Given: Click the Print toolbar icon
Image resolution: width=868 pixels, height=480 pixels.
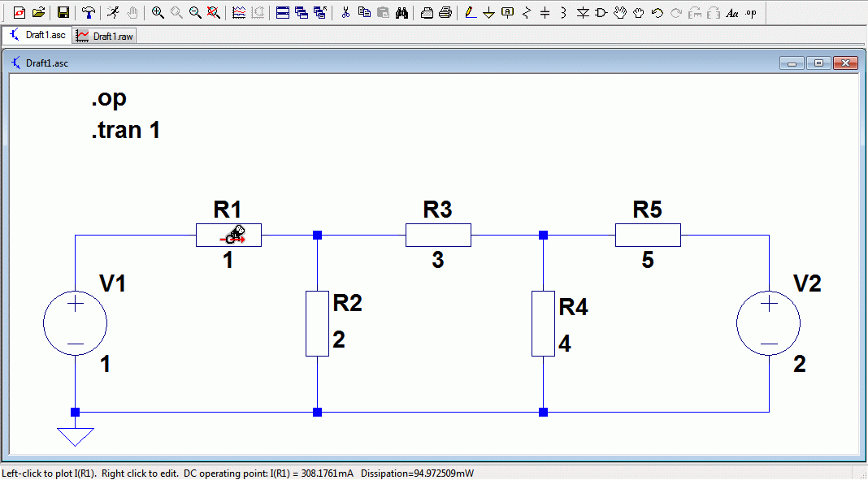Looking at the screenshot, I should (x=445, y=12).
